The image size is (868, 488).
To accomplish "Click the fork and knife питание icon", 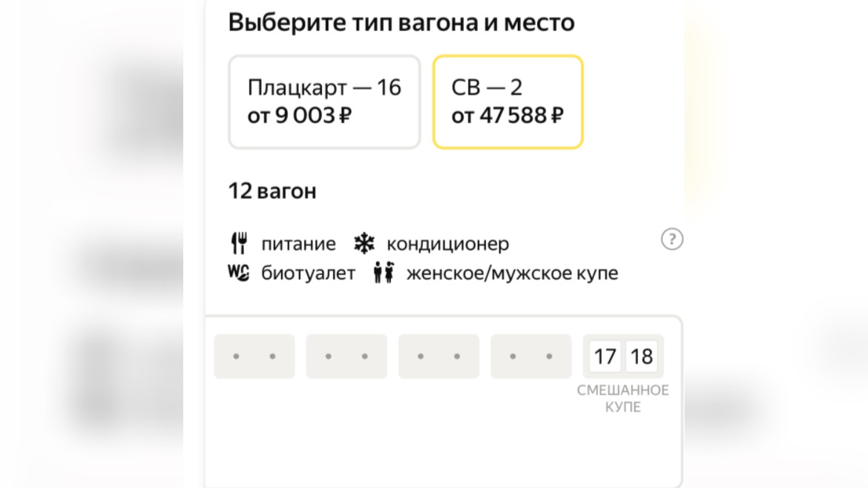I will tap(239, 243).
